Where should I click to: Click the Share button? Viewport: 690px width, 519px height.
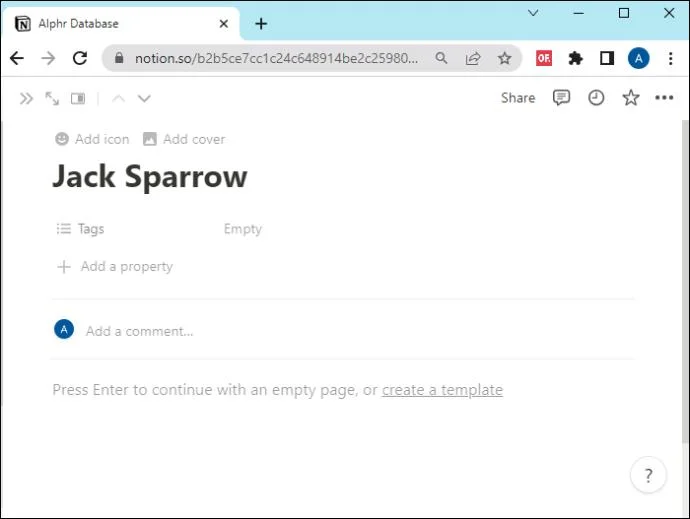pyautogui.click(x=518, y=98)
